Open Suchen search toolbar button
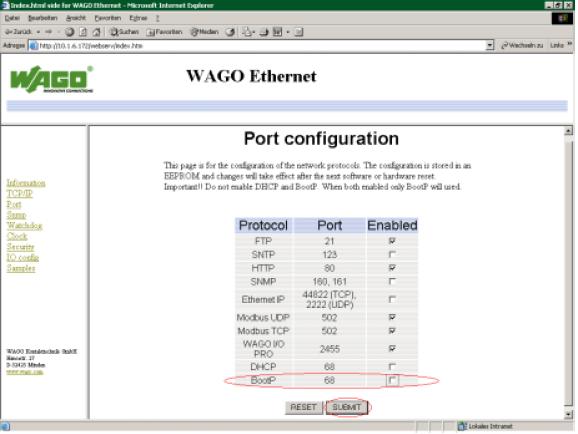The image size is (578, 434). coord(125,32)
